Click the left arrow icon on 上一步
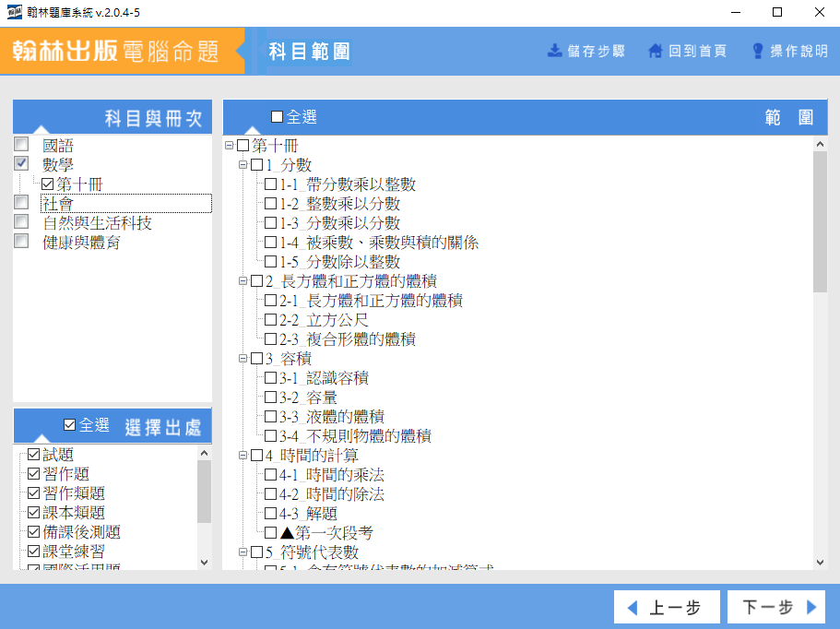The height and width of the screenshot is (629, 840). pos(633,608)
